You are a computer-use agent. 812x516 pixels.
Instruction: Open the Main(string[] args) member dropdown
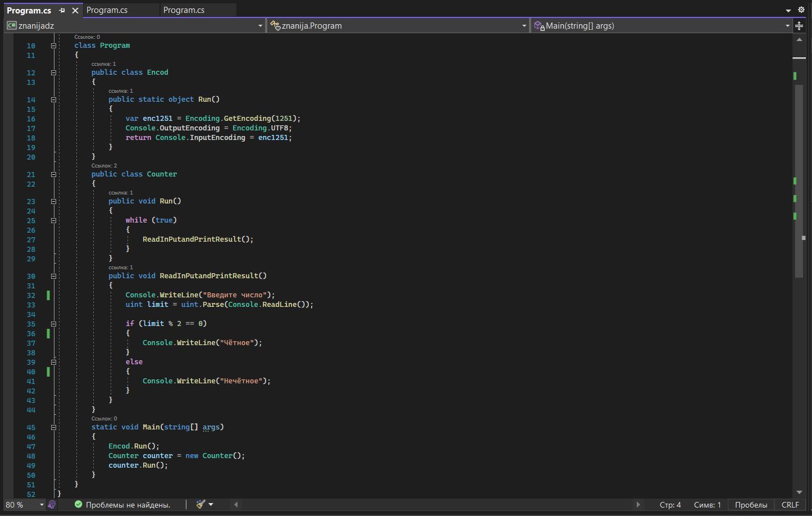click(661, 26)
